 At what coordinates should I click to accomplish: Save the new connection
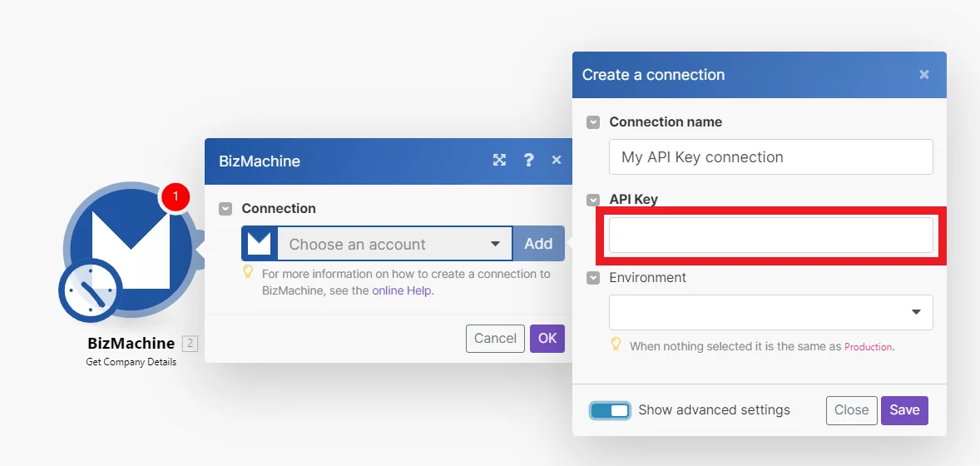905,410
